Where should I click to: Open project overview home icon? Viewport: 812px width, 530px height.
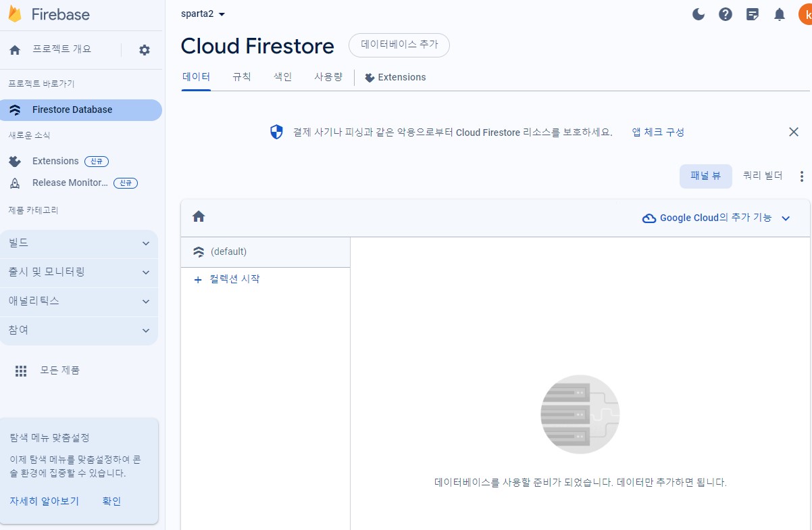pyautogui.click(x=15, y=50)
